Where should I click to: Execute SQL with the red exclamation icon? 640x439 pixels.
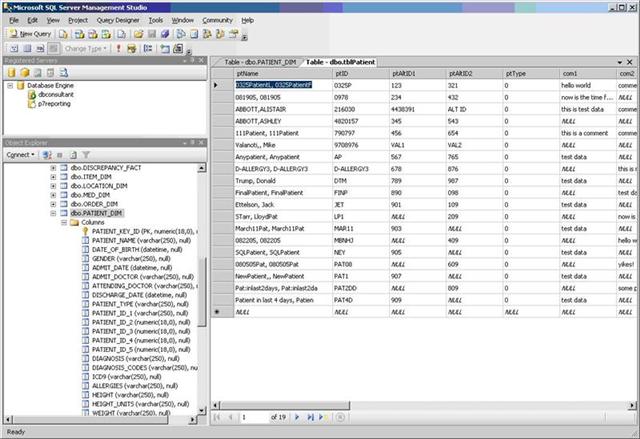pyautogui.click(x=118, y=49)
